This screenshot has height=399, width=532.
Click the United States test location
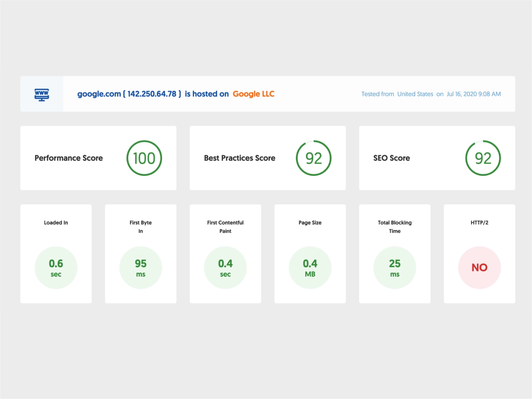tap(415, 94)
